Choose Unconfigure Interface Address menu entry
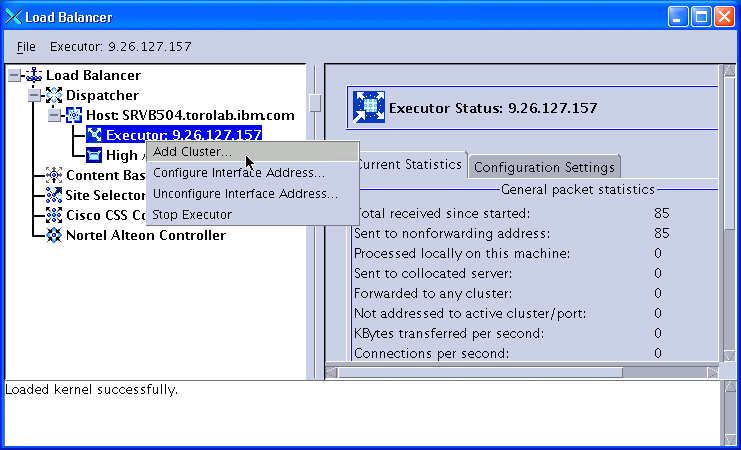Screen dimensions: 741x450 pos(253,194)
